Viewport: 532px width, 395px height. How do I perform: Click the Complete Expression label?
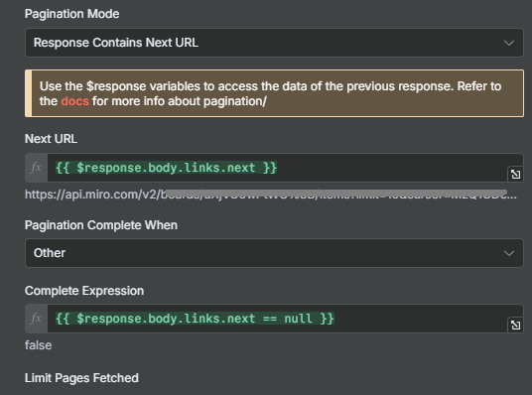[84, 291]
